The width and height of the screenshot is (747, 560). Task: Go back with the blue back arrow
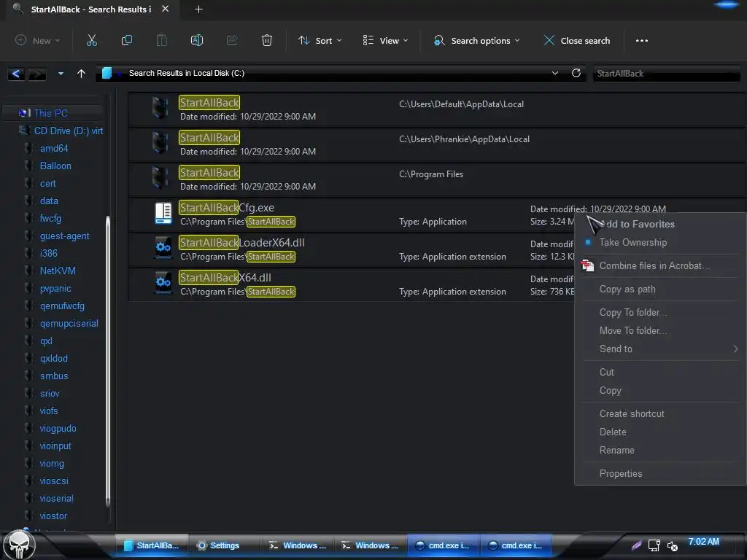click(16, 74)
